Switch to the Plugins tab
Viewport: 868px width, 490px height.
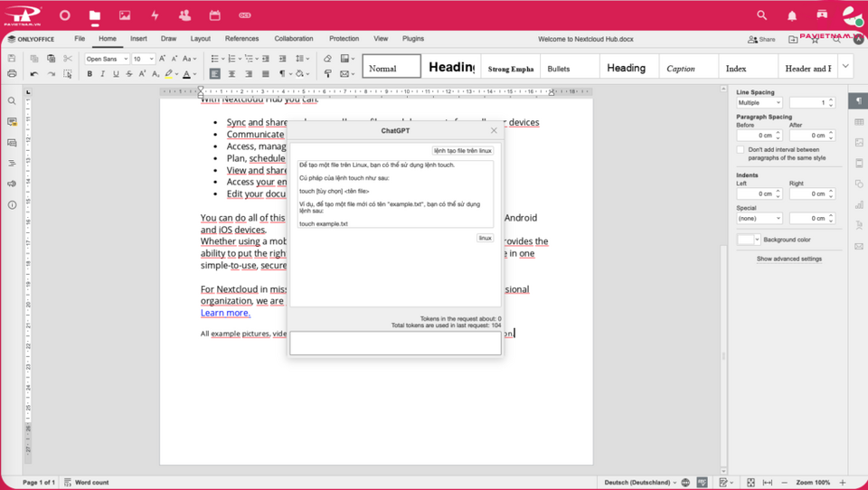pyautogui.click(x=413, y=39)
